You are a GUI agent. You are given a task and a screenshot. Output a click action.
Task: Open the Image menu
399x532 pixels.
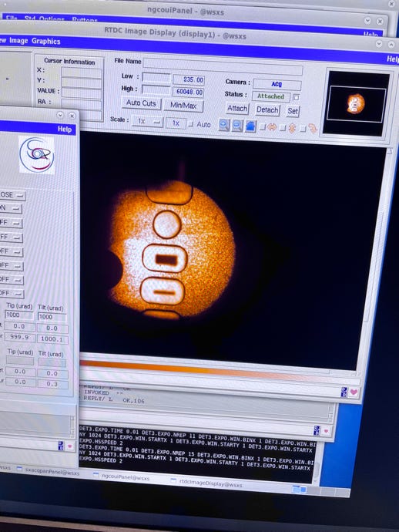[x=18, y=40]
